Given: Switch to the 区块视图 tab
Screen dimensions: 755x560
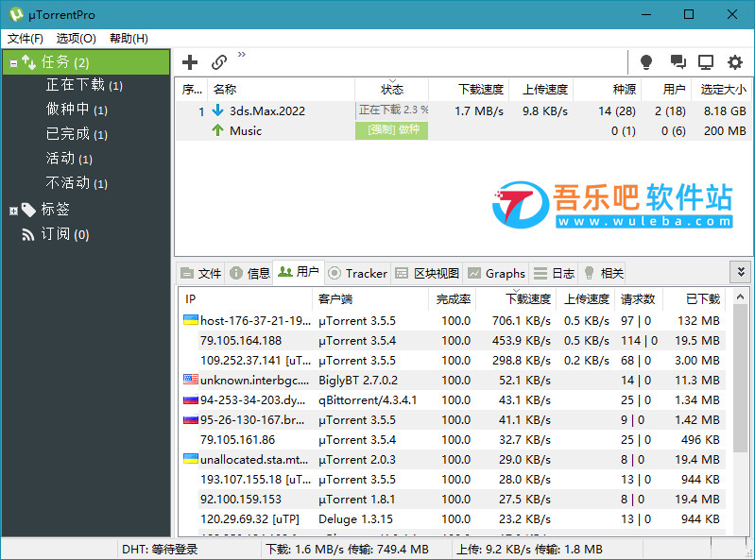Looking at the screenshot, I should pos(427,273).
